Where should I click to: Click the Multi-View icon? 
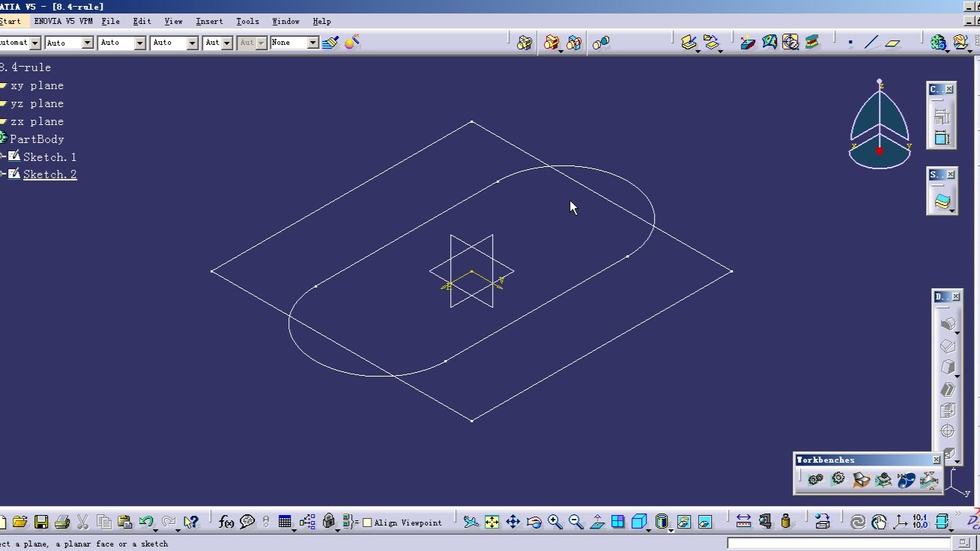(618, 522)
